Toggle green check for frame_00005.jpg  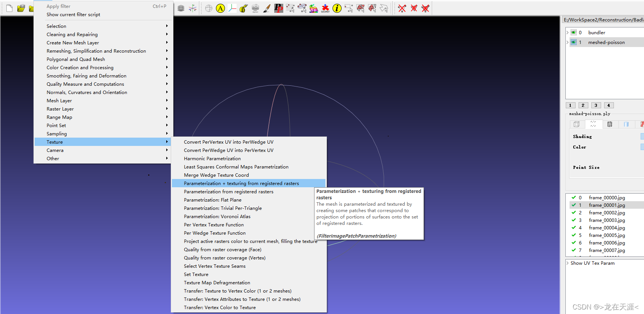pos(574,235)
